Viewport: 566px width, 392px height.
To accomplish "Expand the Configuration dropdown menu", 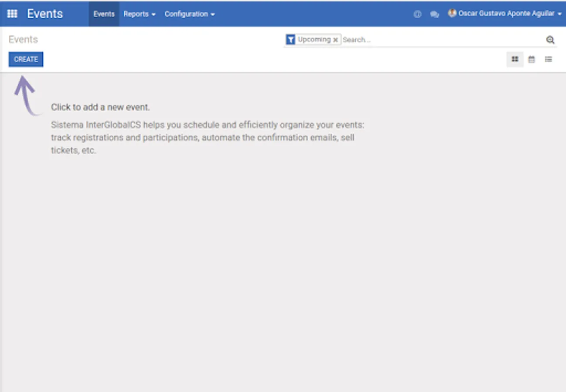I will [x=190, y=14].
